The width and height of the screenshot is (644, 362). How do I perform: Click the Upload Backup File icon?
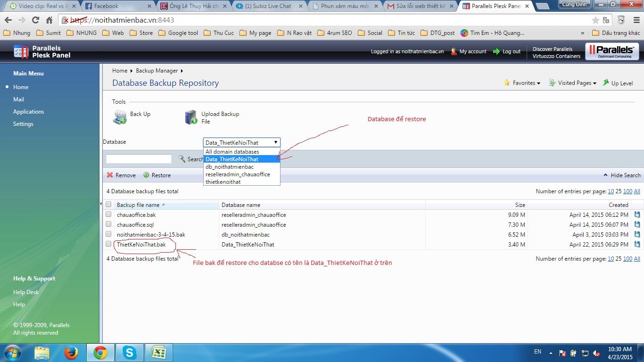point(191,117)
